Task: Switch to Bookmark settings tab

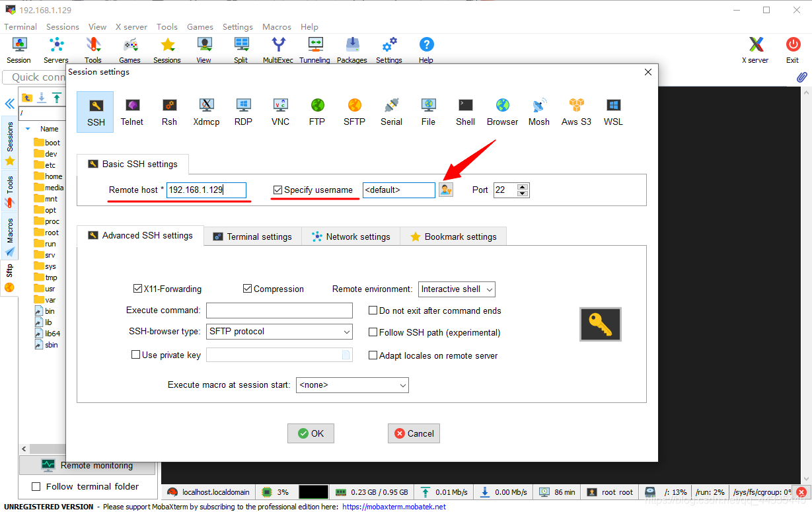Action: point(453,237)
